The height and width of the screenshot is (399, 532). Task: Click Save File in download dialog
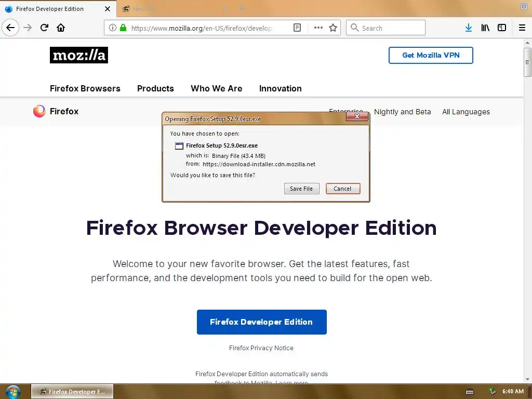[x=301, y=189]
